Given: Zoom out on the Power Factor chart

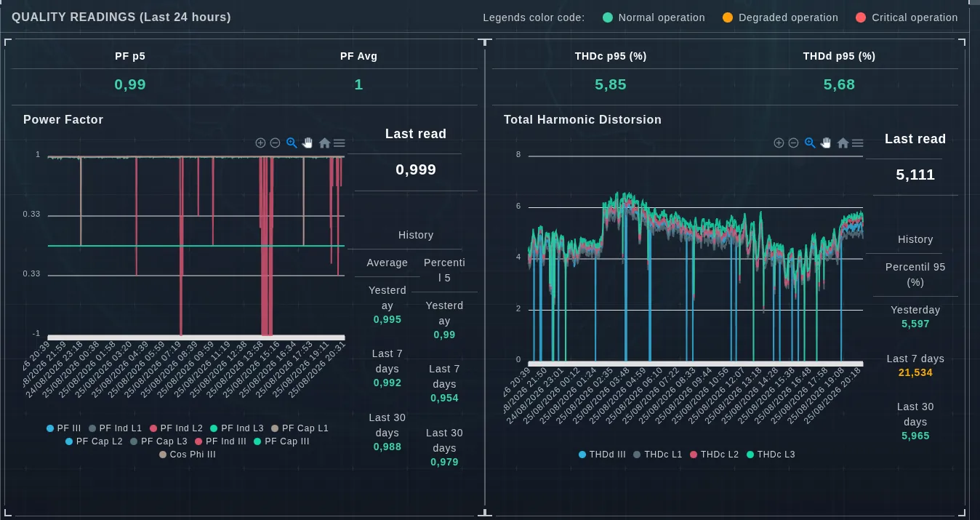Looking at the screenshot, I should coord(275,143).
